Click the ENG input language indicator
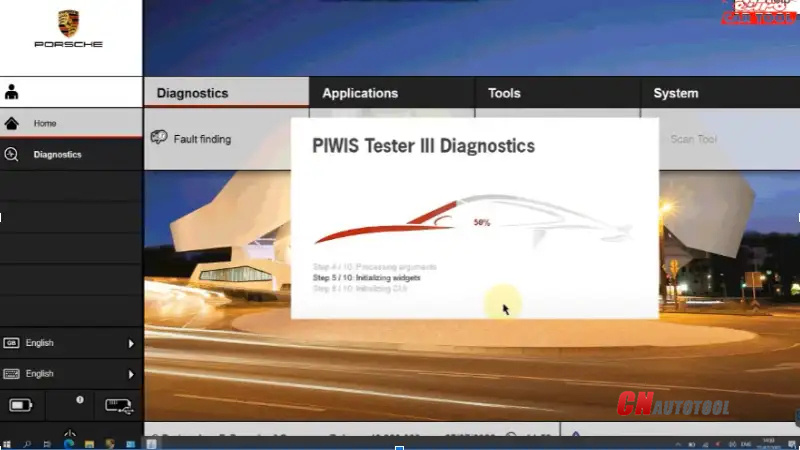This screenshot has width=800, height=450. 746,445
